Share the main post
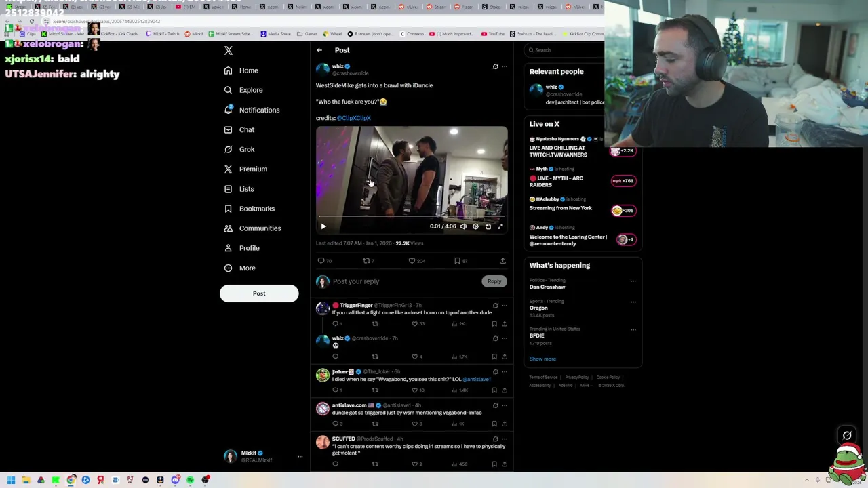Viewport: 868px width, 488px height. click(x=502, y=261)
